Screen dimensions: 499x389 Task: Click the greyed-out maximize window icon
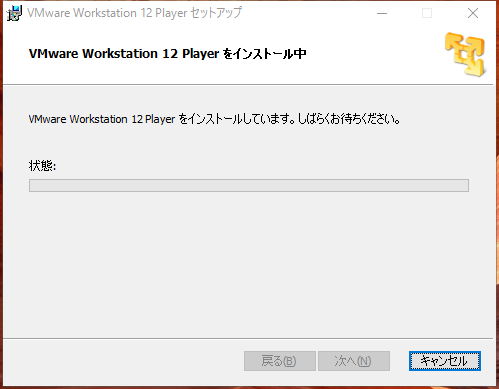pyautogui.click(x=427, y=13)
